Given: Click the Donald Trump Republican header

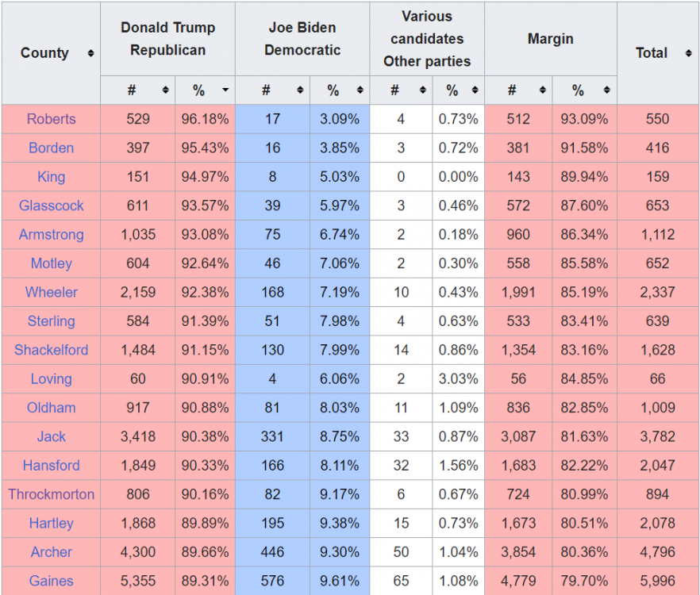Looking at the screenshot, I should click(167, 39).
